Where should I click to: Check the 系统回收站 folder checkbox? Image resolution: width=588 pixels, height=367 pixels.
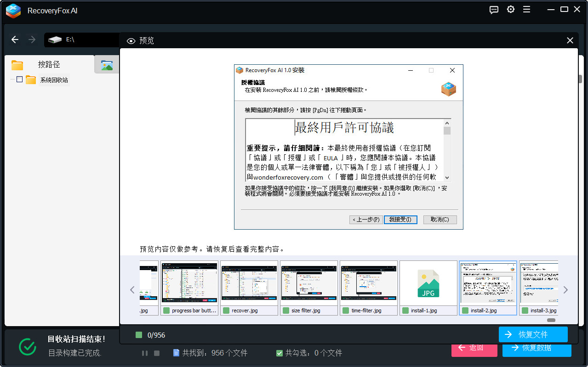coord(19,79)
